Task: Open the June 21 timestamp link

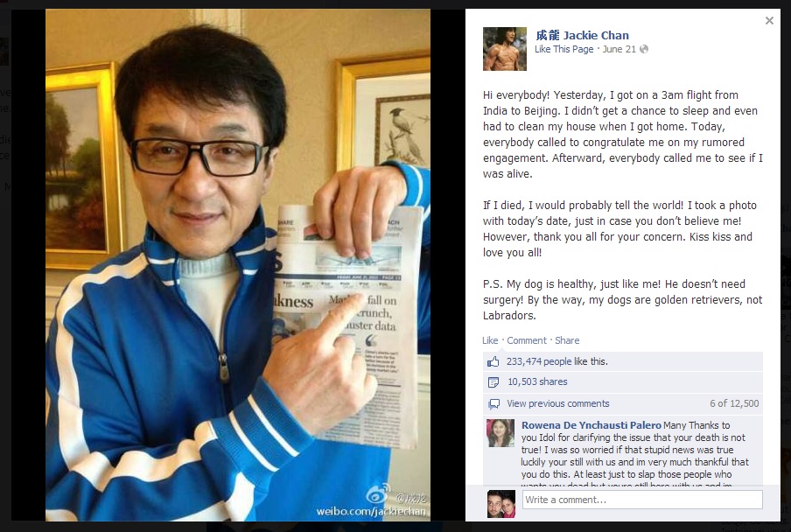Action: (619, 49)
